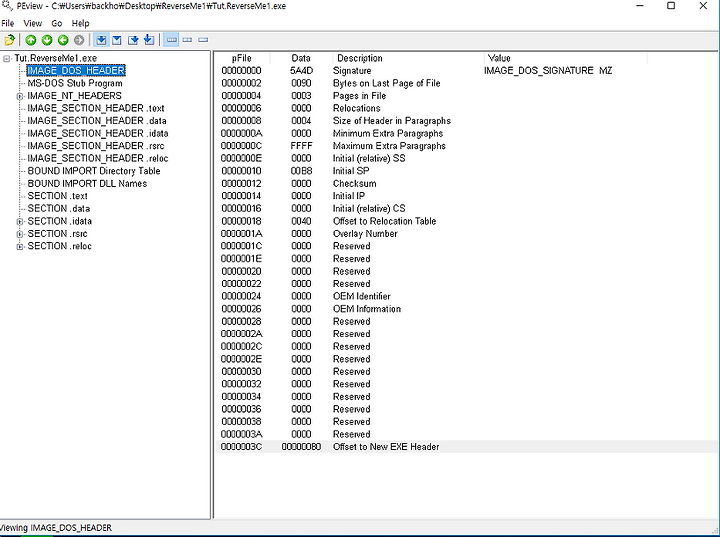Select IMAGE_NT_HEADERS tree item
Screen dimensions: 720x537
pyautogui.click(x=74, y=96)
